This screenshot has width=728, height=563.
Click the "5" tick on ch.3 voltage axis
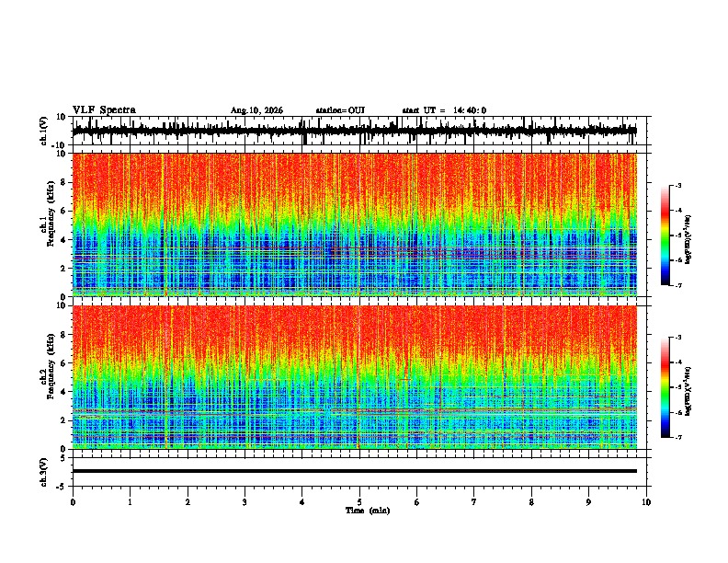pyautogui.click(x=64, y=458)
